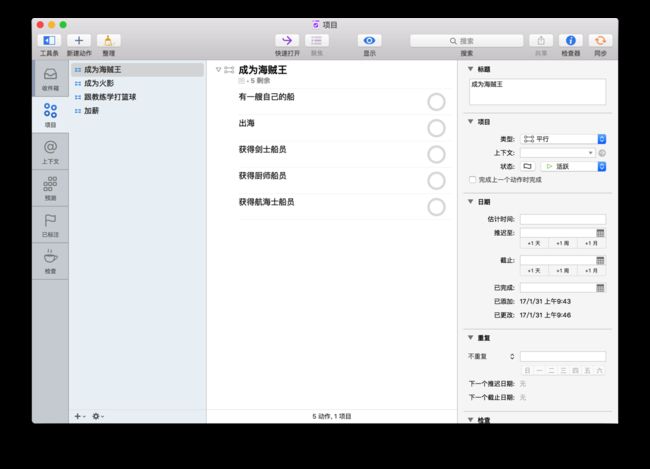The height and width of the screenshot is (469, 650).
Task: Click the 成为海贼王 title in the outline
Action: (x=262, y=70)
